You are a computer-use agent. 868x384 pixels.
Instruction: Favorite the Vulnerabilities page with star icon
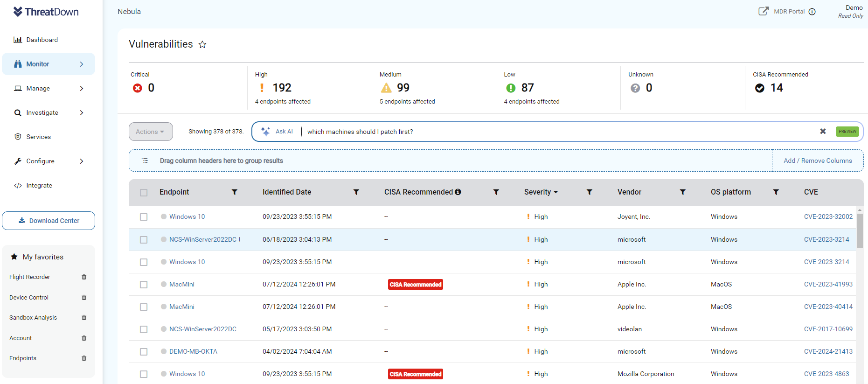[x=202, y=44]
